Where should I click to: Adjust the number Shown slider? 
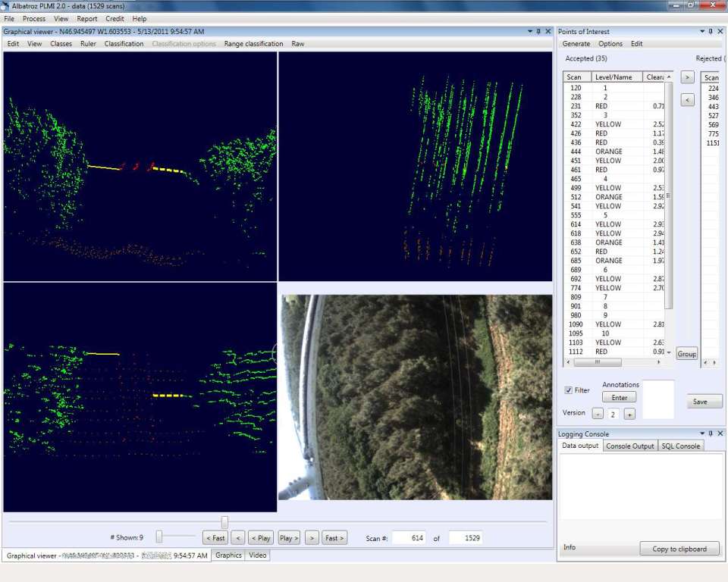pos(159,537)
